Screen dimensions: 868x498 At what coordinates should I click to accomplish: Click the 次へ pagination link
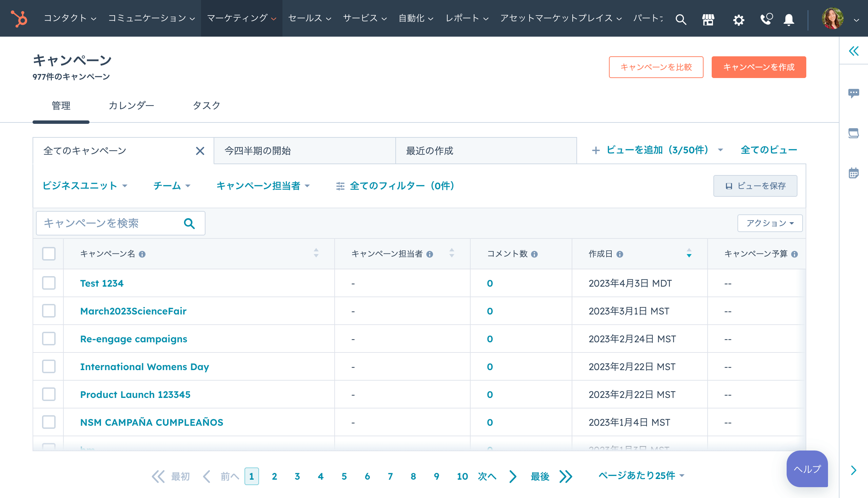point(487,476)
